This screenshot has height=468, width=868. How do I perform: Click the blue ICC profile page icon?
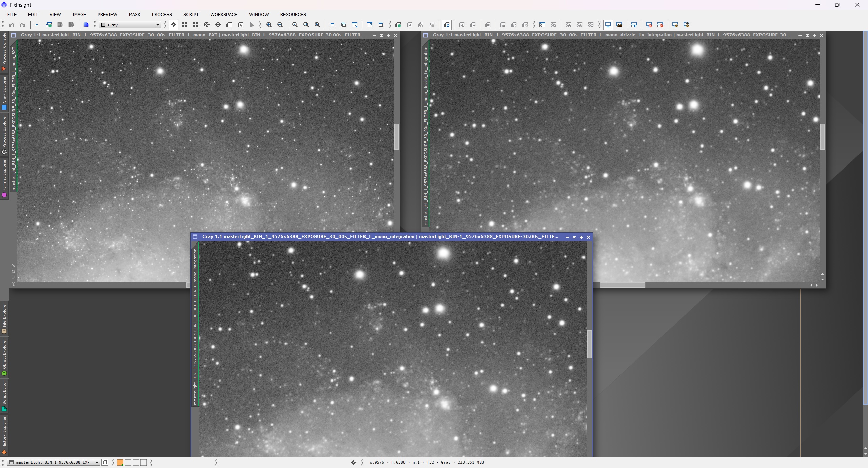86,25
